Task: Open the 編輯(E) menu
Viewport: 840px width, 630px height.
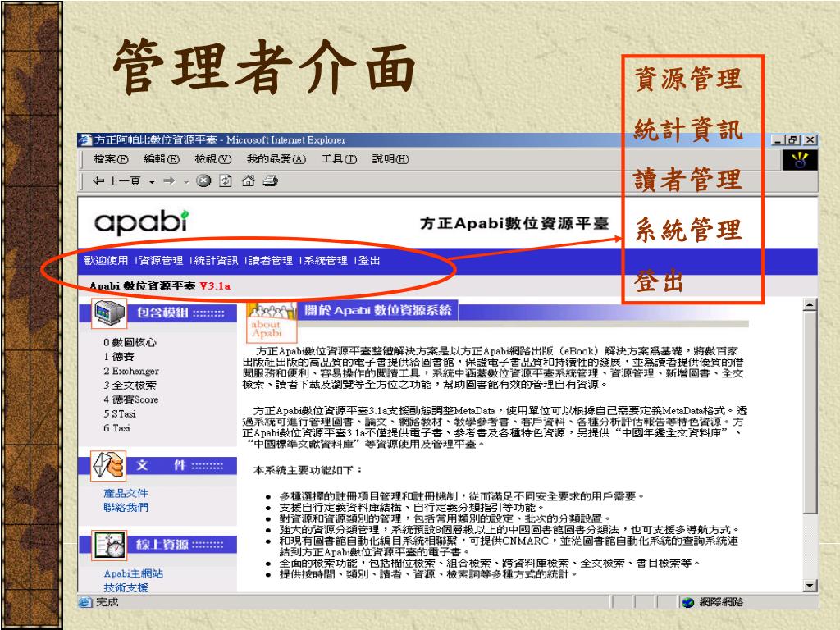Action: (162, 159)
